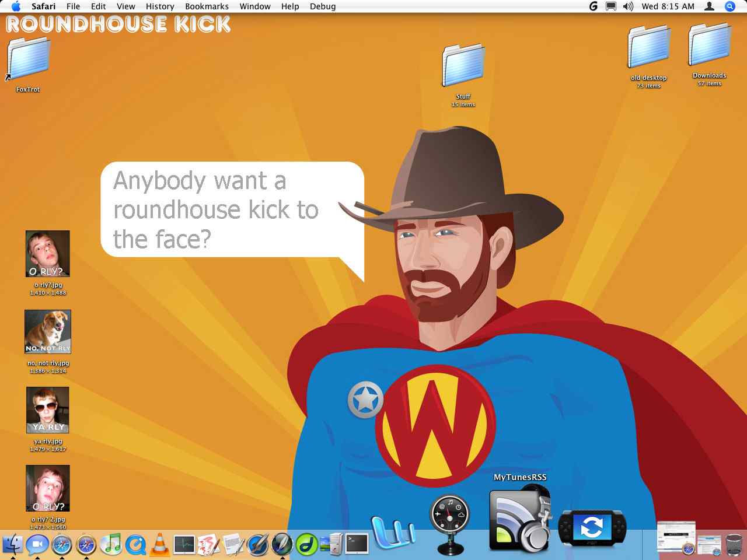Open the View menu
The width and height of the screenshot is (747, 560).
(x=126, y=6)
